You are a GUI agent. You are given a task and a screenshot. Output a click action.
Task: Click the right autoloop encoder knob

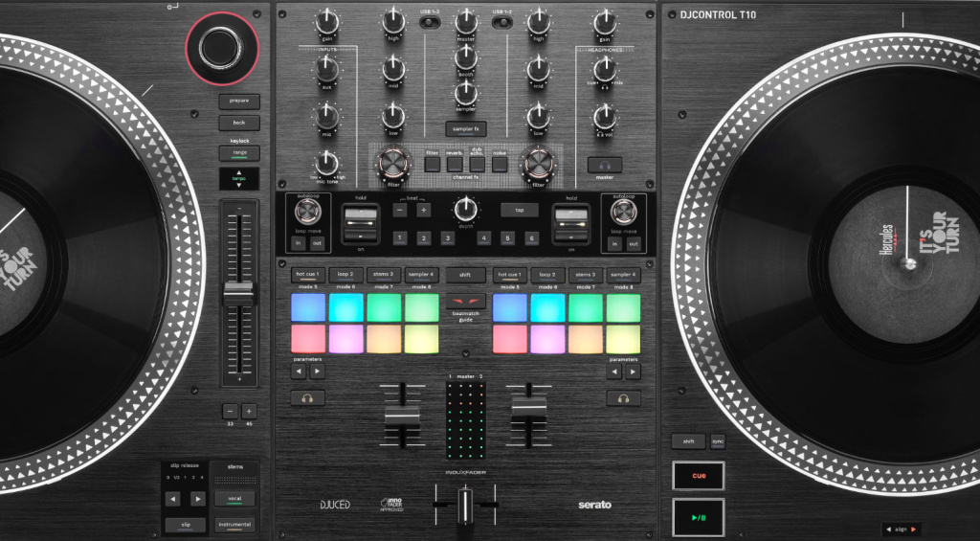624,212
